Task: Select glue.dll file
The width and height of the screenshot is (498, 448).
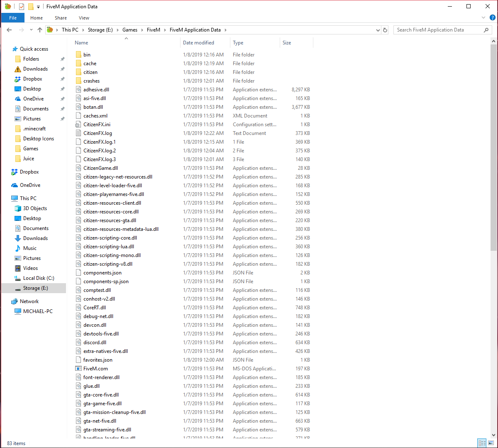Action: pos(91,386)
